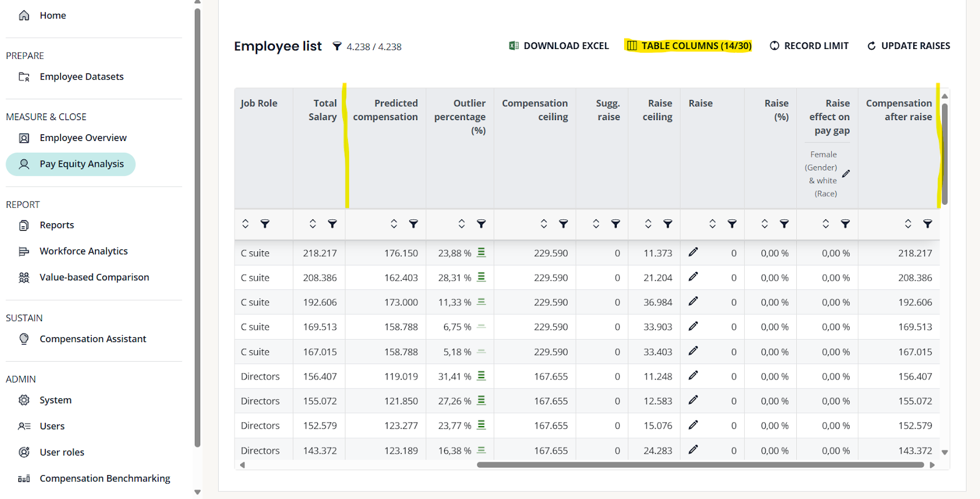Click Download Excel button
This screenshot has height=499, width=980.
click(559, 46)
